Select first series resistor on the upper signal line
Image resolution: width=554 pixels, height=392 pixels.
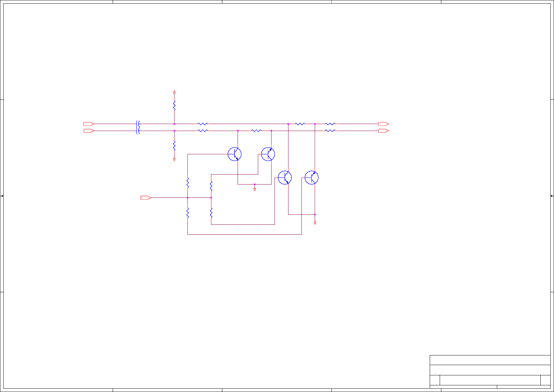[203, 124]
